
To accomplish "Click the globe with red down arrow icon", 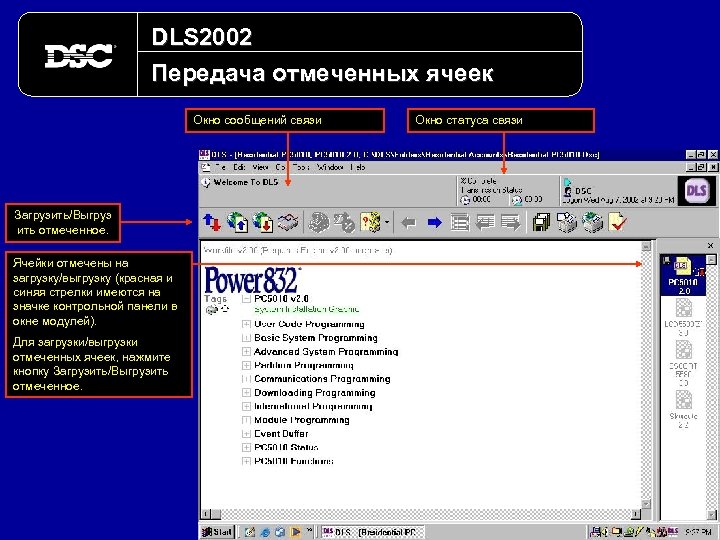I will click(x=263, y=223).
